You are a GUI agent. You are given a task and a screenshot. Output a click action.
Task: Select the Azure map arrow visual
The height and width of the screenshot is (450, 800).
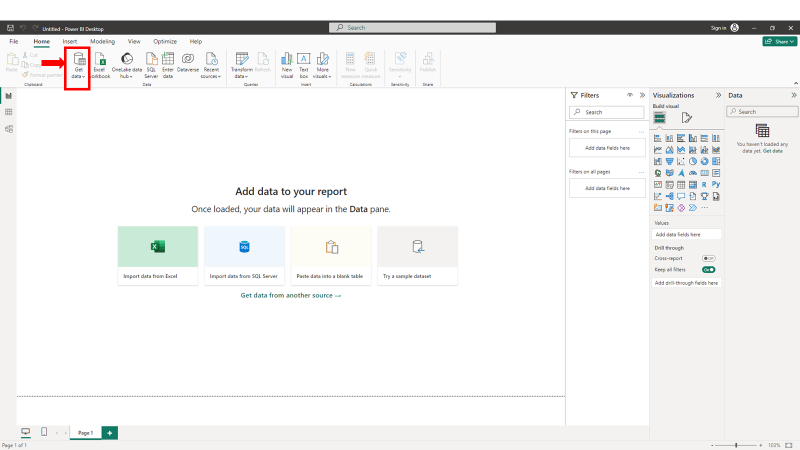pyautogui.click(x=681, y=173)
